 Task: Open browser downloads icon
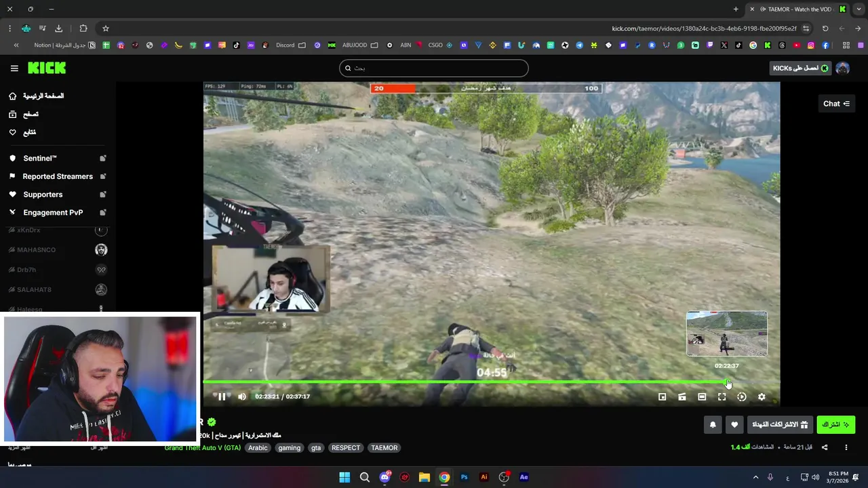coord(58,28)
